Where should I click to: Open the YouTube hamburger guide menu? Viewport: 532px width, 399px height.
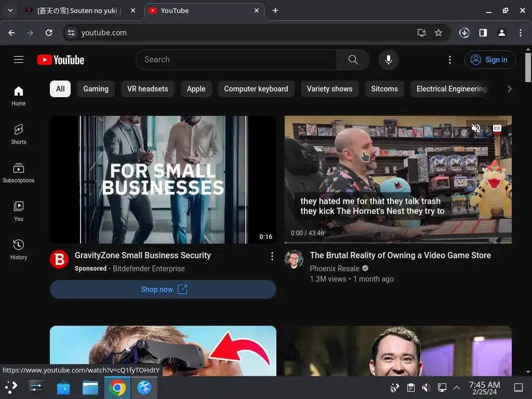[19, 60]
